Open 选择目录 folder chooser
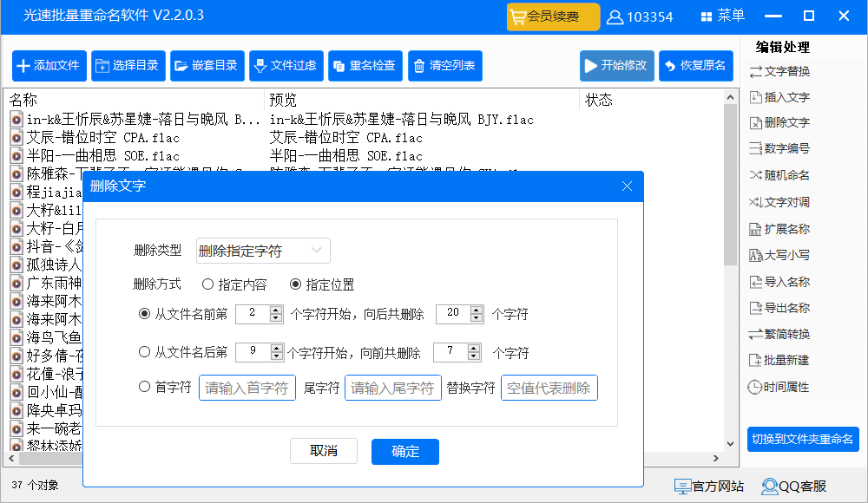This screenshot has height=503, width=868. click(128, 66)
